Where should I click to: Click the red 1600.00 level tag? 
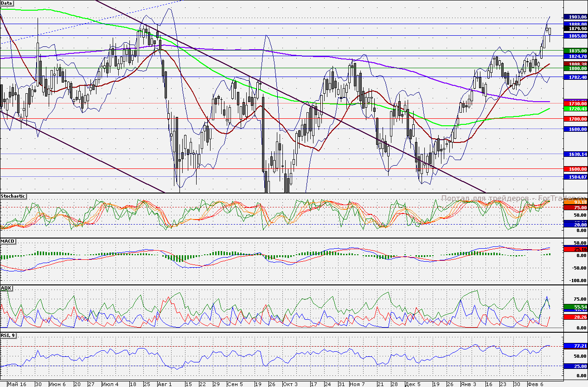[x=575, y=169]
